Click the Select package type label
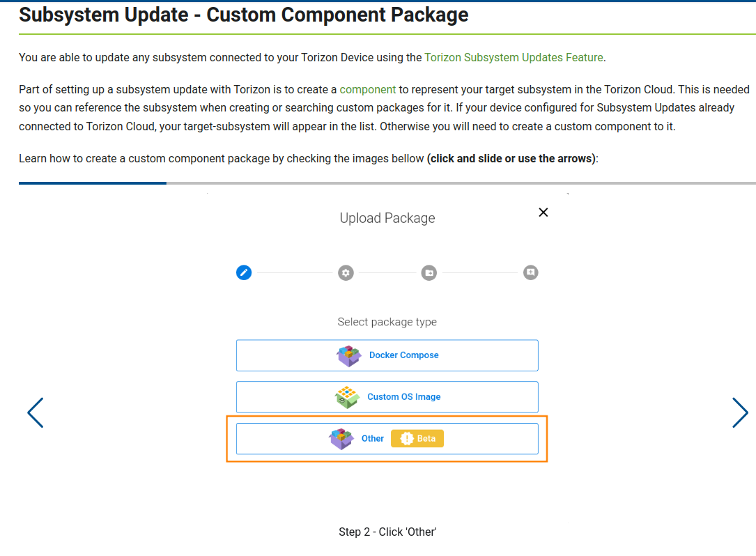 pos(387,322)
